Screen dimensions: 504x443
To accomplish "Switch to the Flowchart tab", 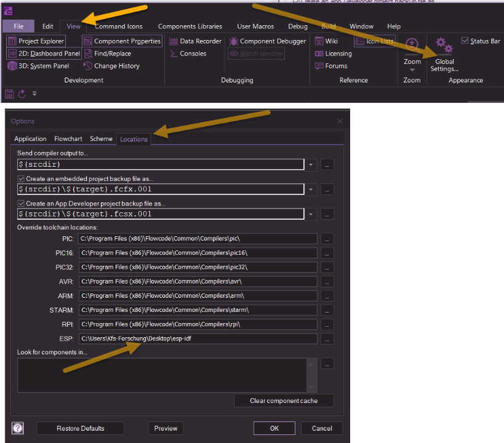I will (x=67, y=138).
